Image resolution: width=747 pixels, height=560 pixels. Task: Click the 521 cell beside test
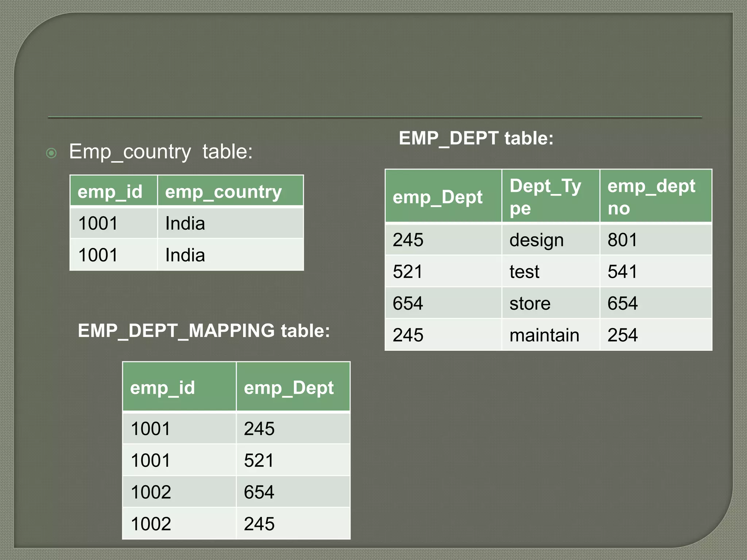[444, 271]
